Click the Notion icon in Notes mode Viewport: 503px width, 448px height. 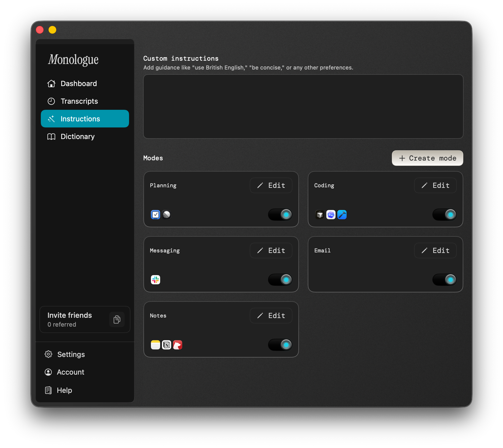tap(167, 345)
